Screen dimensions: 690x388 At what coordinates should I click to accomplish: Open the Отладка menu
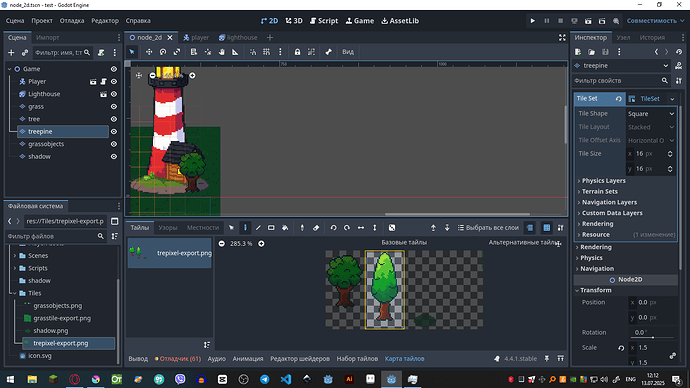coord(72,21)
